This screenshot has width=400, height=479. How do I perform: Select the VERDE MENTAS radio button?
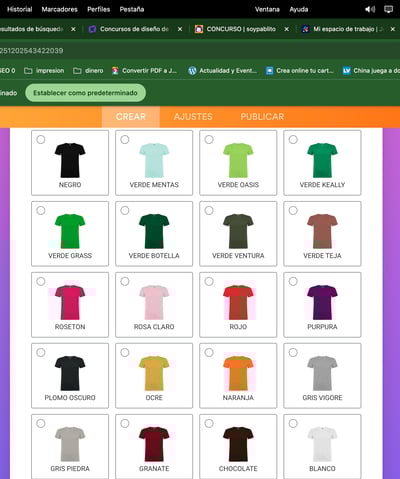pyautogui.click(x=125, y=139)
